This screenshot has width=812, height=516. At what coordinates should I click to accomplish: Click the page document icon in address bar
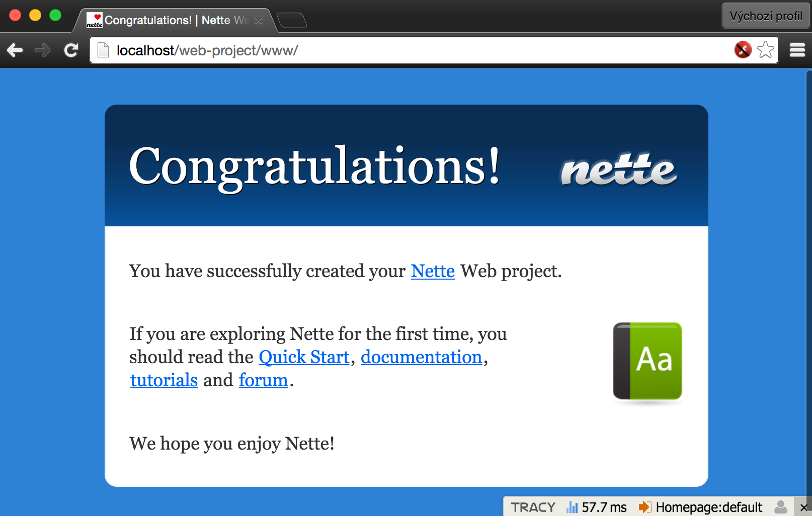103,50
